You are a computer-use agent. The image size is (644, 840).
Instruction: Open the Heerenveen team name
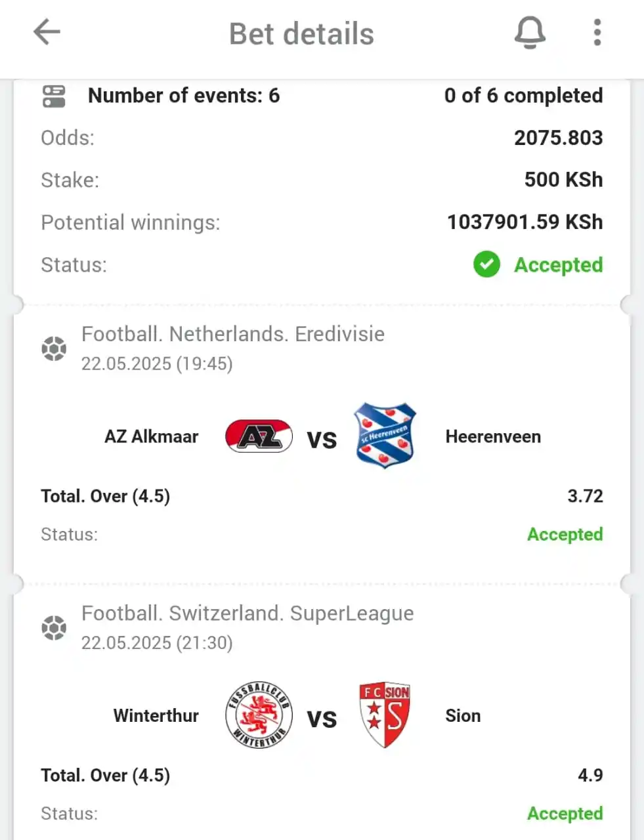(x=493, y=436)
